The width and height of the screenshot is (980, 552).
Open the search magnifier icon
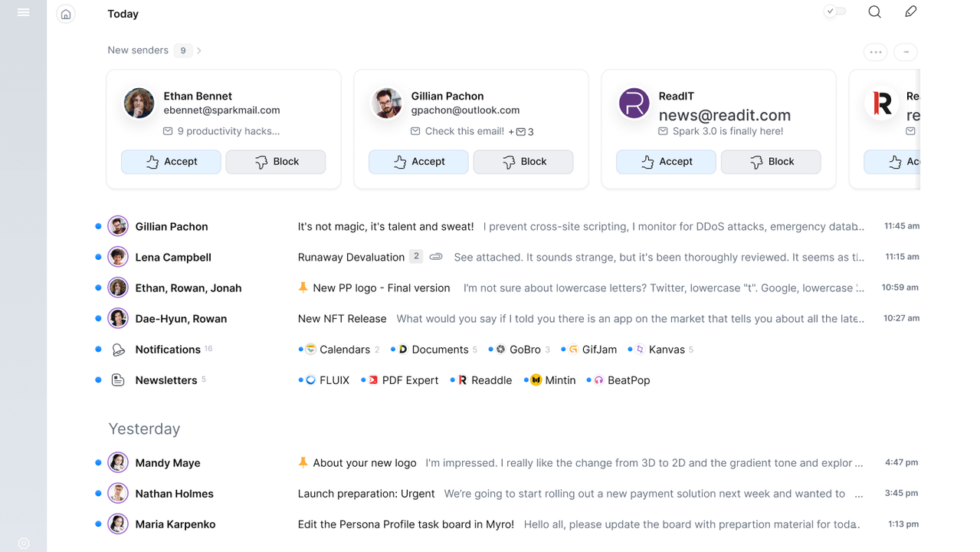(x=874, y=11)
